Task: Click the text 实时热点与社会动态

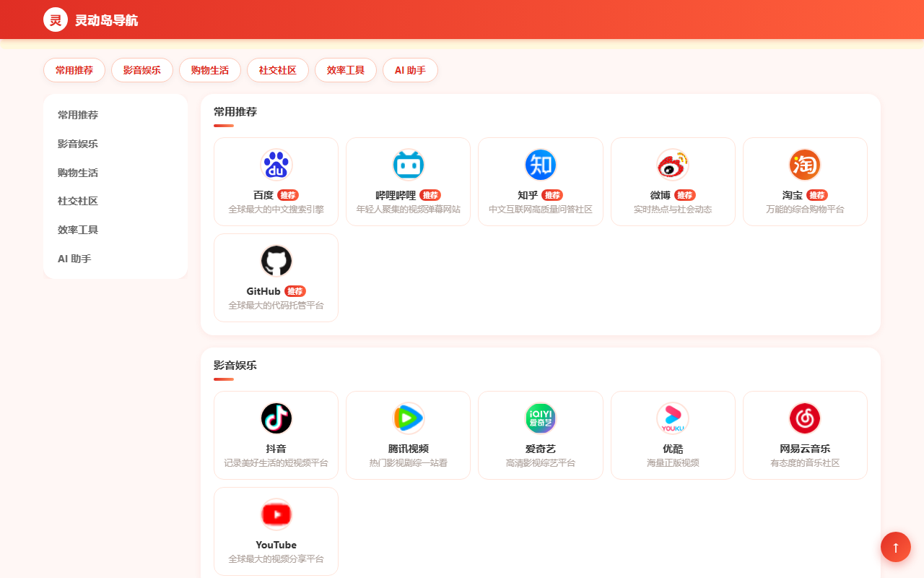Action: point(673,210)
